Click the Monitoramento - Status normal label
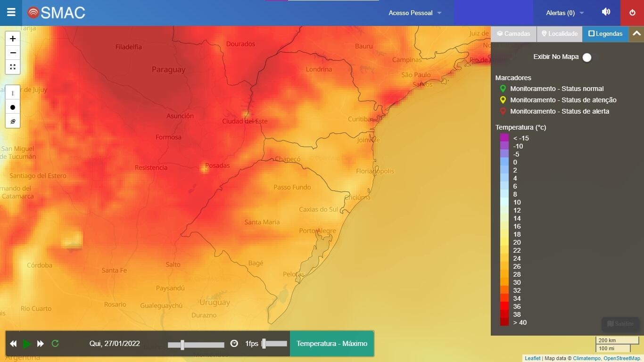 point(557,89)
